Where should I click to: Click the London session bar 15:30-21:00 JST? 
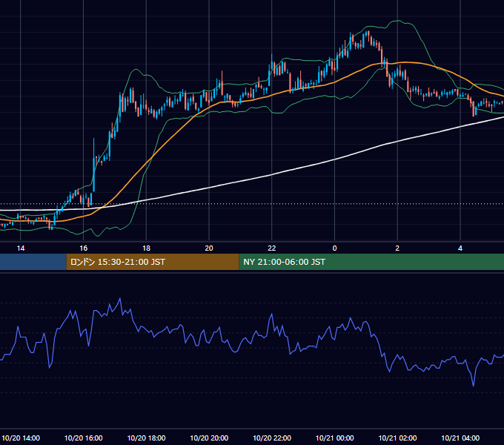pyautogui.click(x=153, y=262)
